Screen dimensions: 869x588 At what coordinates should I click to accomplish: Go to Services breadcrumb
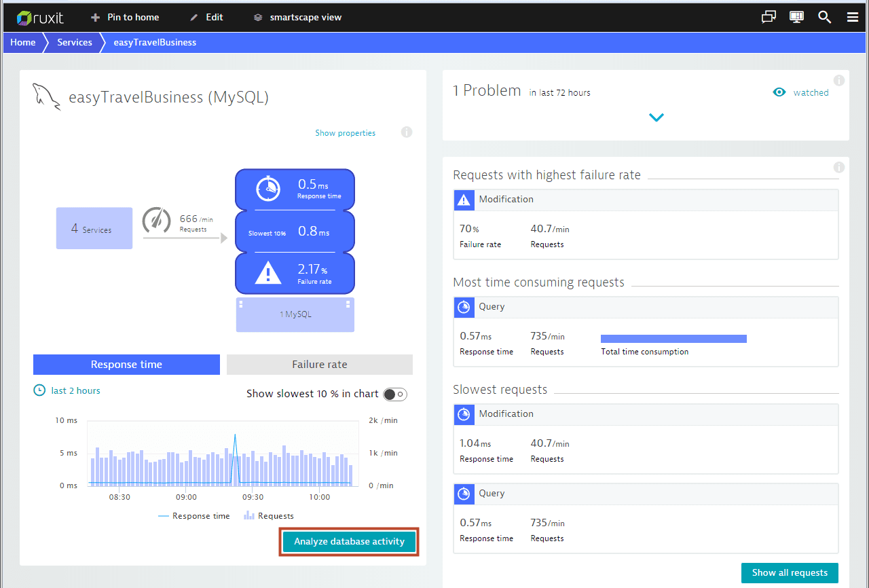pos(75,42)
